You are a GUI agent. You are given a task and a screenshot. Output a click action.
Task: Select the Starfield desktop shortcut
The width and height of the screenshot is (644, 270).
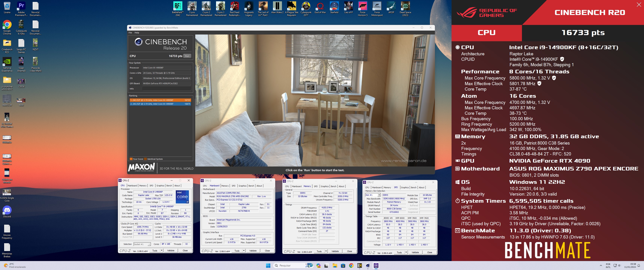tap(334, 7)
